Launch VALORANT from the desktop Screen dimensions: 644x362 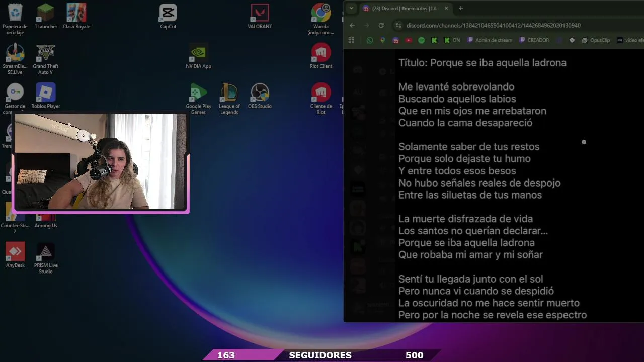pyautogui.click(x=260, y=16)
